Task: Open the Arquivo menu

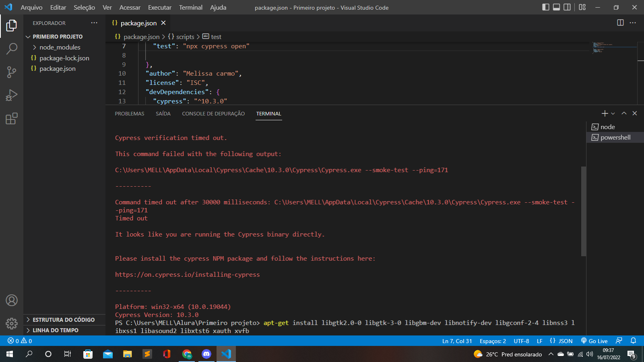Action: (31, 7)
